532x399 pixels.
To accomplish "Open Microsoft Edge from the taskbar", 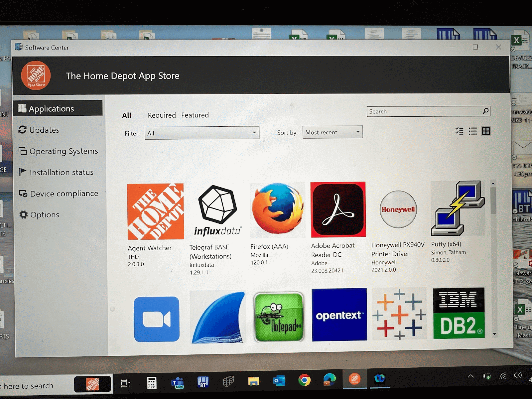I will pyautogui.click(x=329, y=379).
